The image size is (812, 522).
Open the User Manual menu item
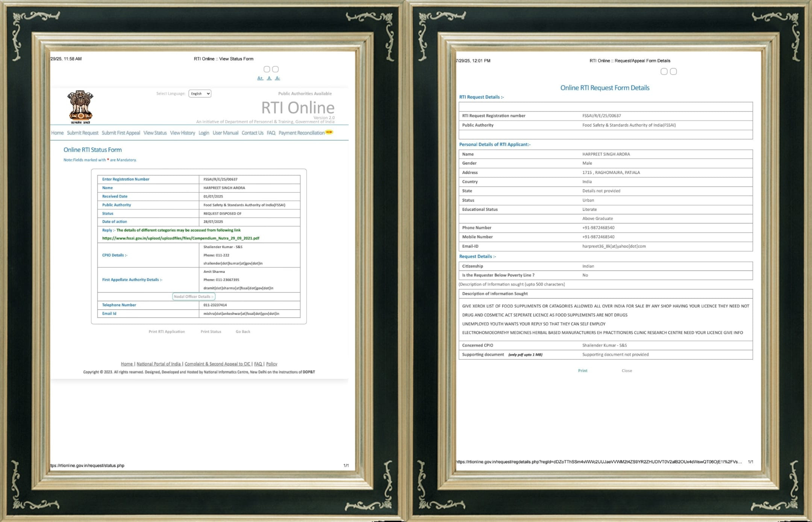pos(226,133)
